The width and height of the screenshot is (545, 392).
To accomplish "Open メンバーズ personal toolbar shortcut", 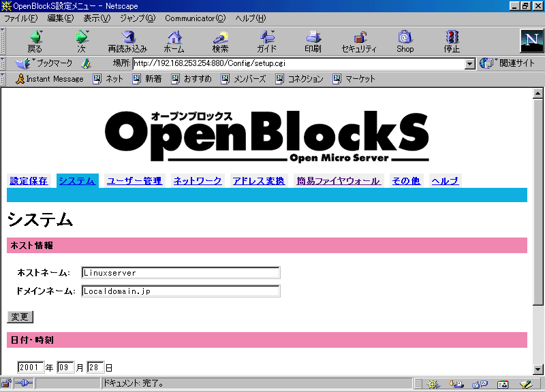I will 243,79.
